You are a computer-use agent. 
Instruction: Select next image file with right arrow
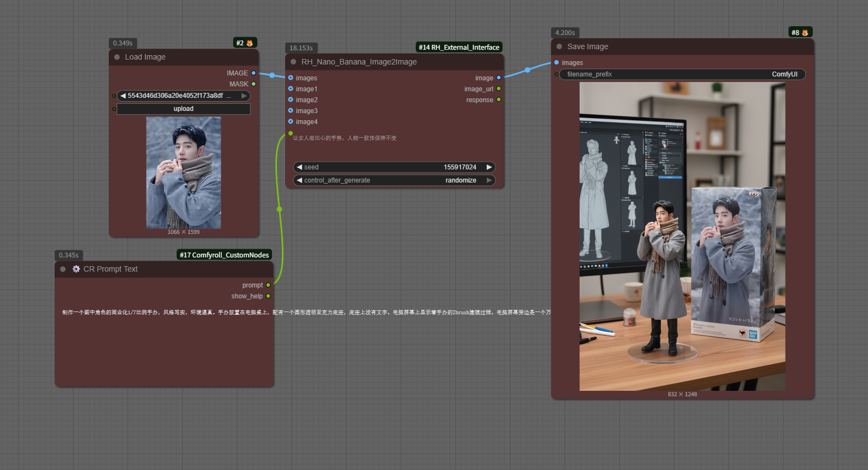pos(244,96)
